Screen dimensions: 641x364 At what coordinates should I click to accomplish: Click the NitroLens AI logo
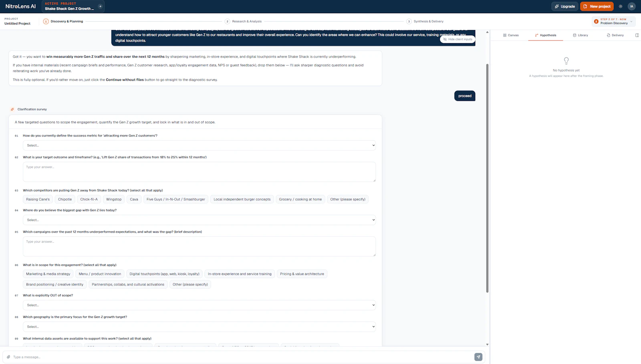pos(20,6)
